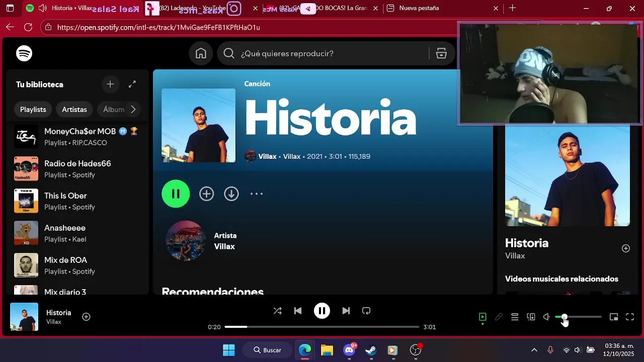The width and height of the screenshot is (644, 362).
Task: Skip to the next track
Action: (346, 311)
